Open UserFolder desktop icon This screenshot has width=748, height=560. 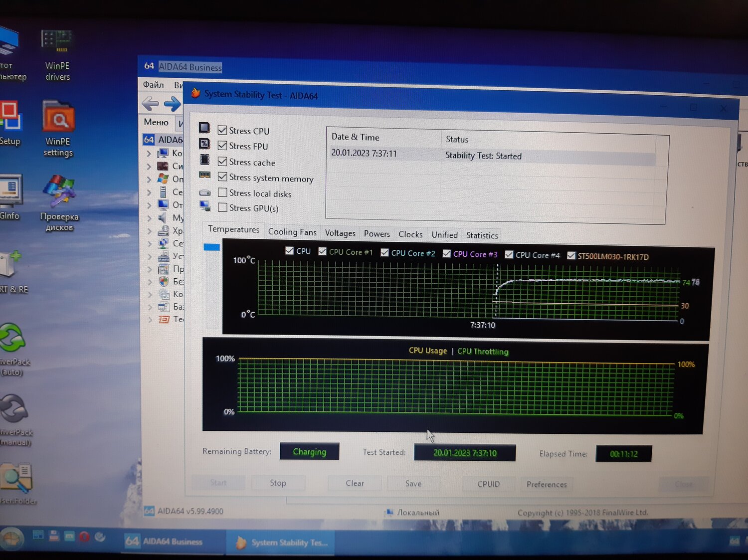point(17,483)
